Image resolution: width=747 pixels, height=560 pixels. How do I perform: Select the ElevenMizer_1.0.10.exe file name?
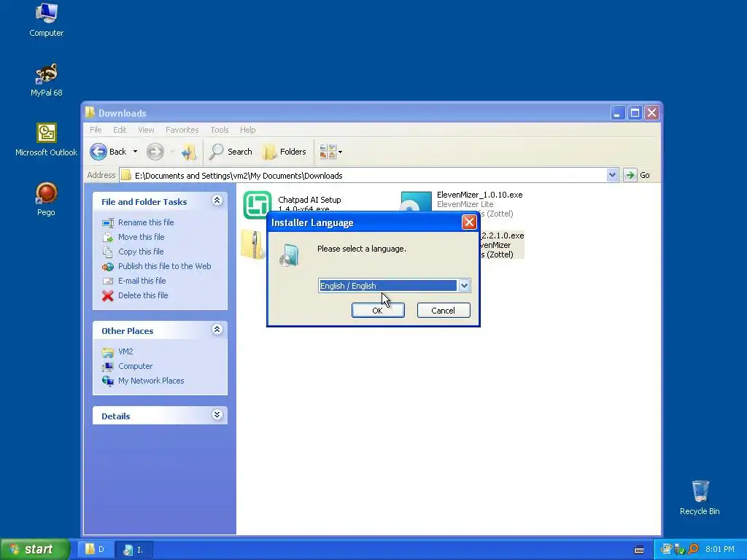click(x=480, y=195)
